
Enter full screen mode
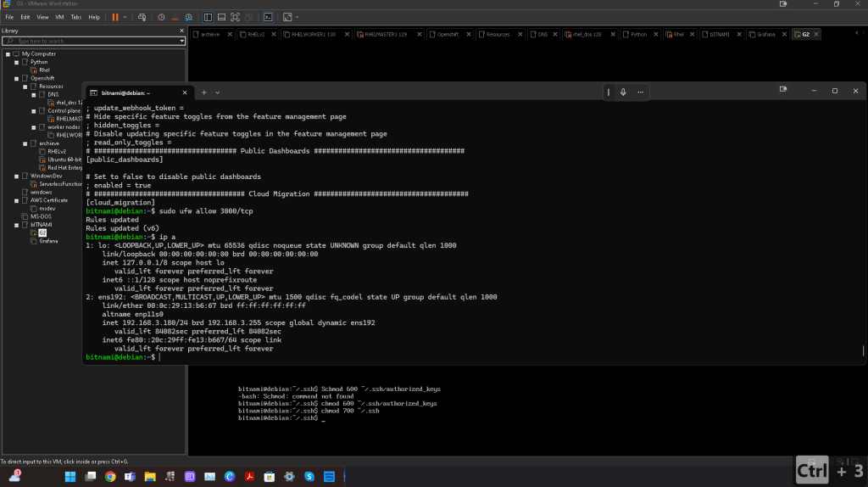pos(236,17)
